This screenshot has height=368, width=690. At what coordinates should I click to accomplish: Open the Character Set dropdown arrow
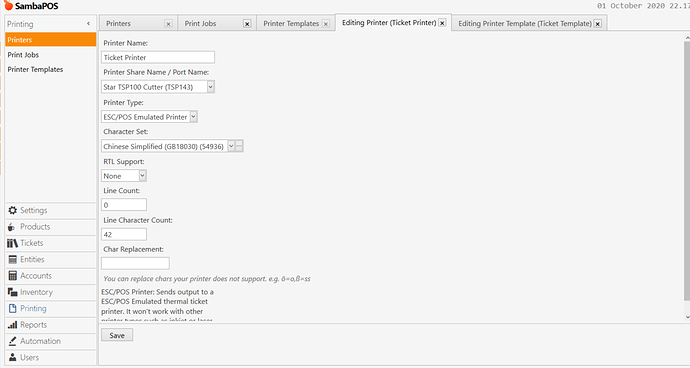pyautogui.click(x=231, y=146)
